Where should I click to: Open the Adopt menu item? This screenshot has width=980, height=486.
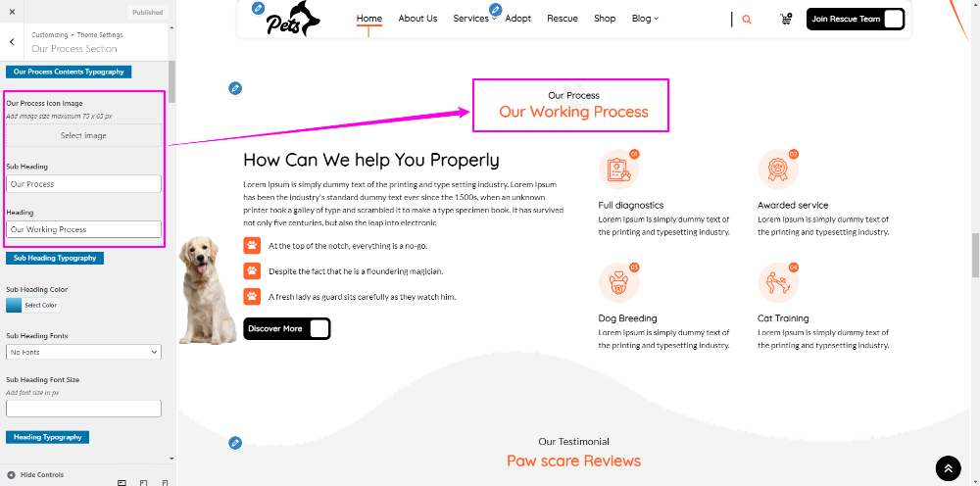point(518,19)
